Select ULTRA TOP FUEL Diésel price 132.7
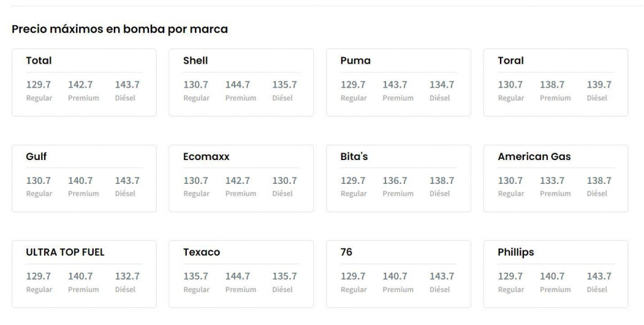 [127, 276]
